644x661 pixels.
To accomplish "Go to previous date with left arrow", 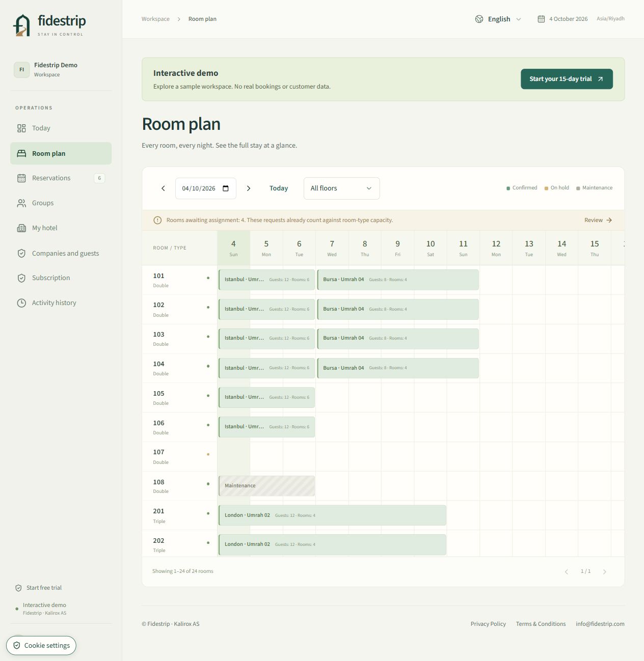I will 163,188.
